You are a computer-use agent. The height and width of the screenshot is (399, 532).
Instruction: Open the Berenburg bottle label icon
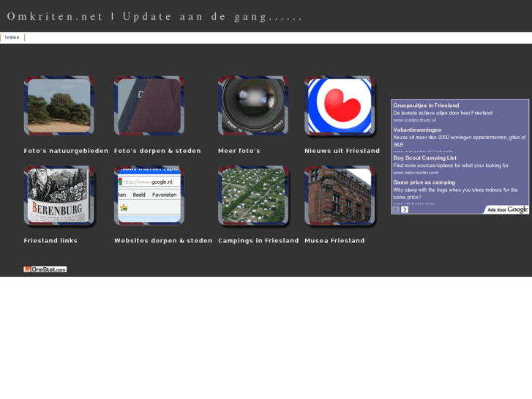pyautogui.click(x=59, y=195)
